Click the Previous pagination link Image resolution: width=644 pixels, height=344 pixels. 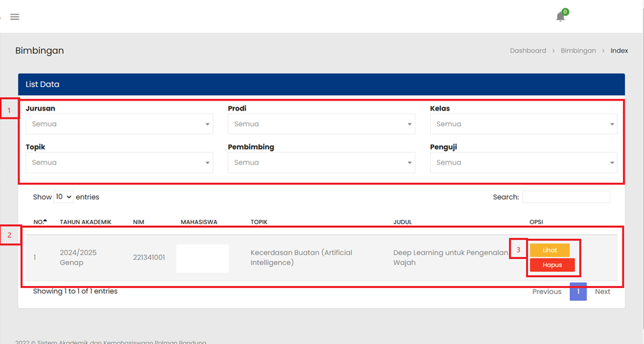point(546,291)
